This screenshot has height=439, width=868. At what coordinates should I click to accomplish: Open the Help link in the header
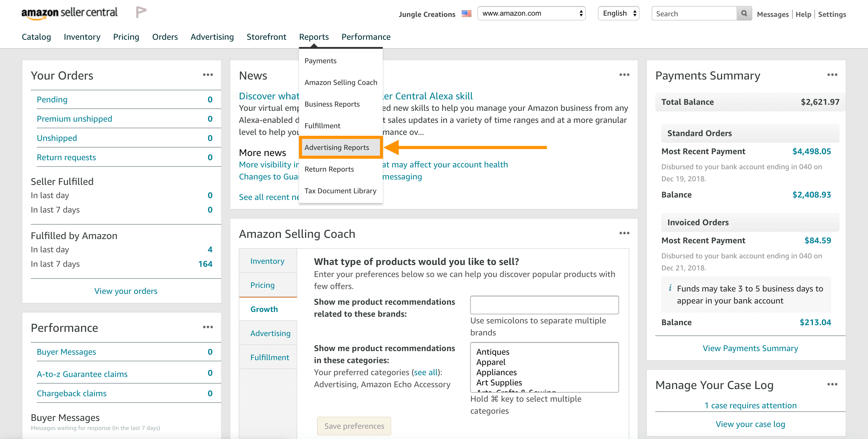click(803, 14)
